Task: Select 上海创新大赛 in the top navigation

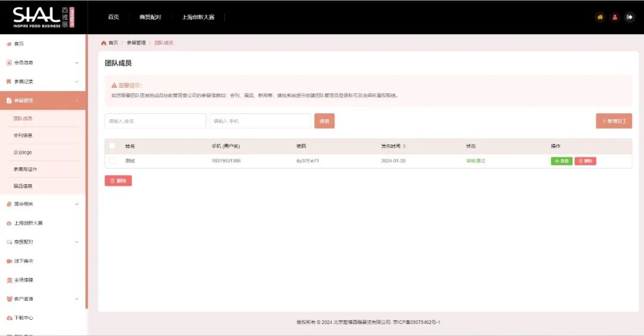Action: [x=199, y=17]
